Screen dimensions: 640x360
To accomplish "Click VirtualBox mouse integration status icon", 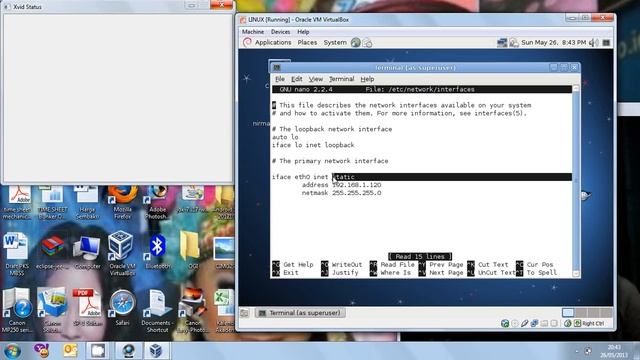I will pyautogui.click(x=567, y=324).
